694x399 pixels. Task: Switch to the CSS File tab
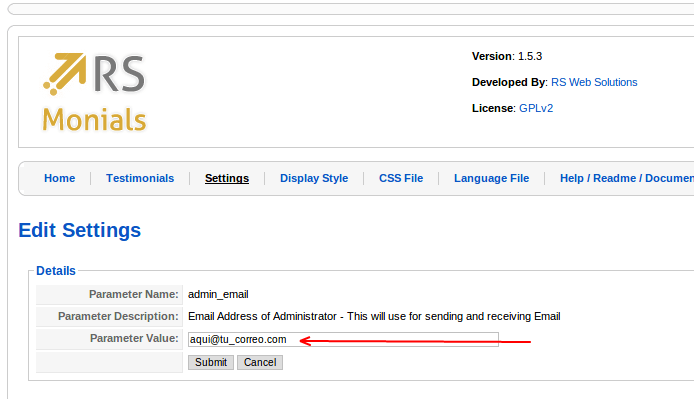(401, 178)
